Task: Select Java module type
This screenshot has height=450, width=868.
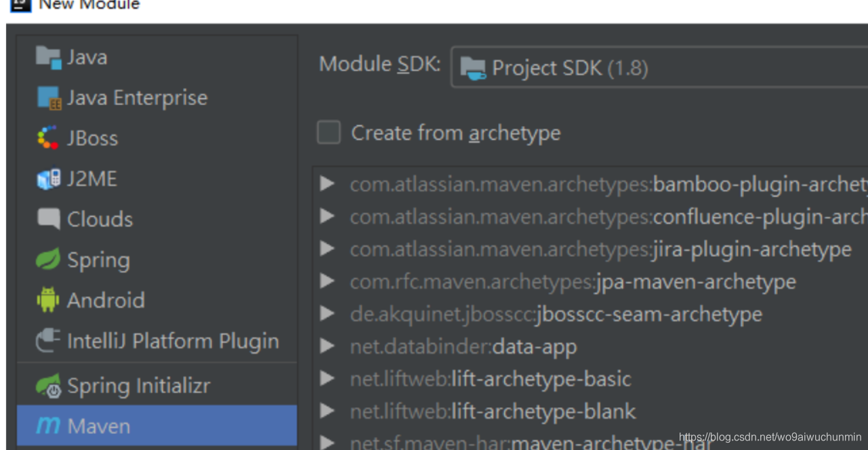Action: (x=157, y=57)
